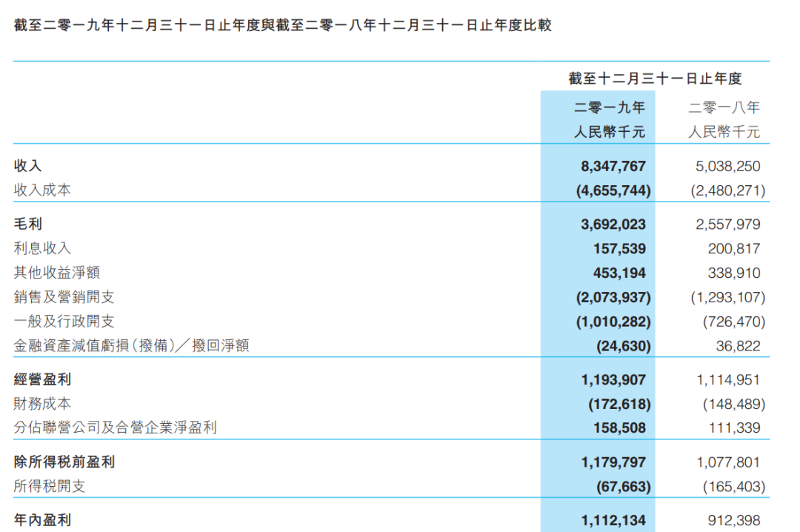Select the value (1,293,107)

(x=728, y=297)
